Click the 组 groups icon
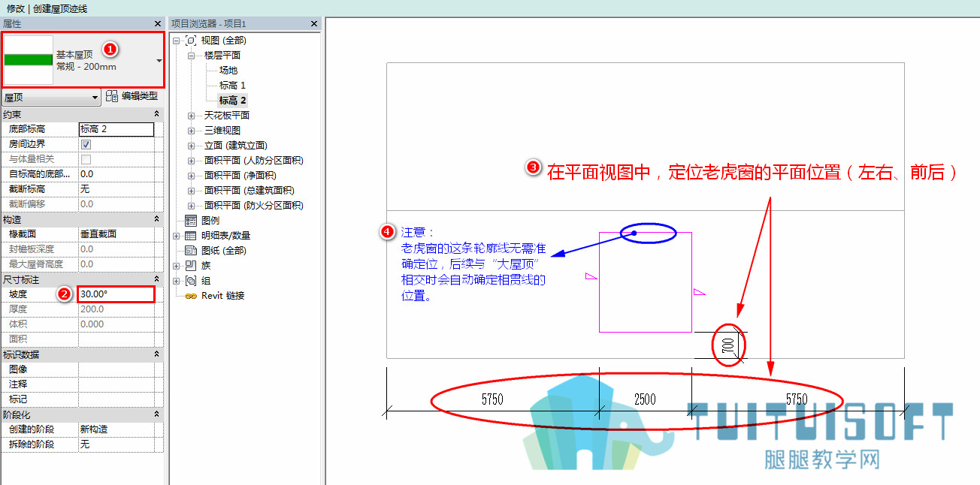Viewport: 980px width, 485px height. (x=191, y=281)
